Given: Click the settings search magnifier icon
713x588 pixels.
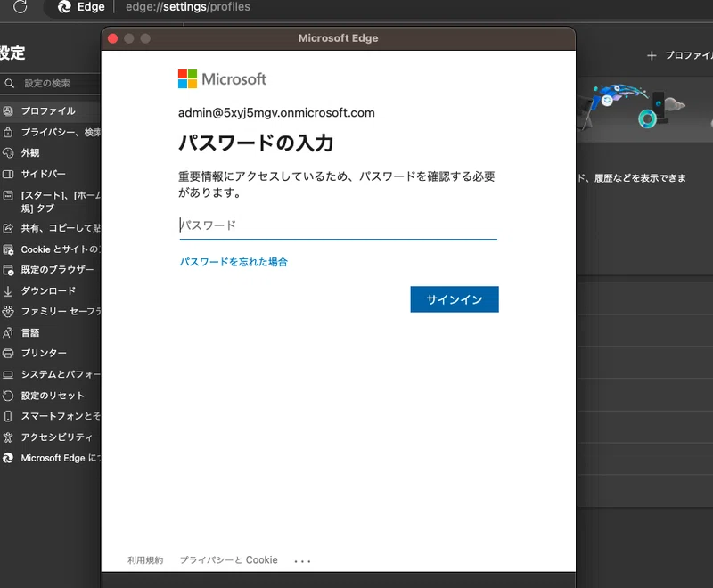Looking at the screenshot, I should [x=9, y=83].
